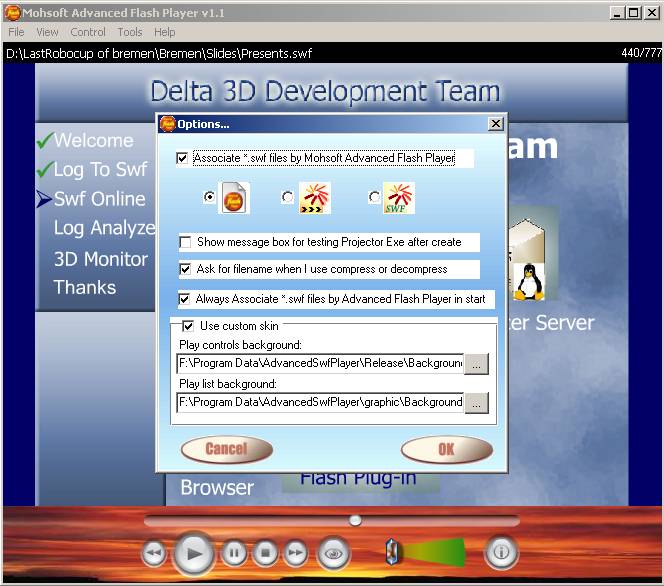The width and height of the screenshot is (664, 586).
Task: Choose third file-icon radio button
Action: tap(374, 197)
